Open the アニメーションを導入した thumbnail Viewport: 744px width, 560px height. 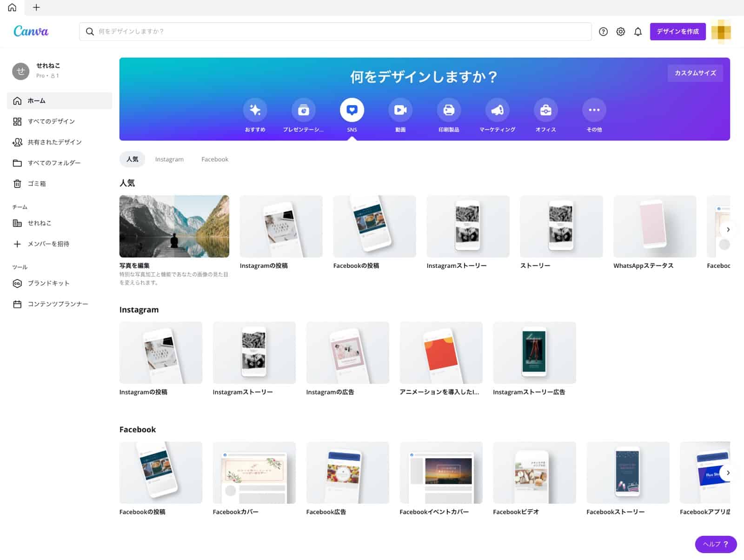pos(441,353)
